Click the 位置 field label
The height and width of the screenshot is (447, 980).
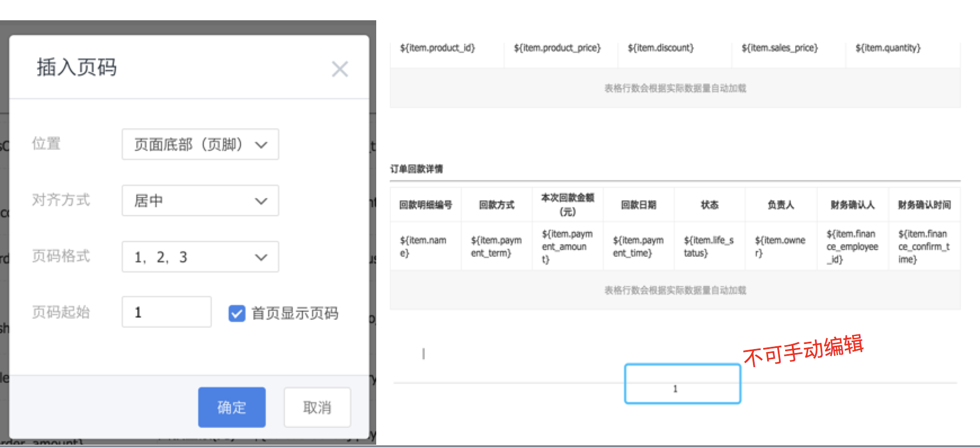(46, 144)
